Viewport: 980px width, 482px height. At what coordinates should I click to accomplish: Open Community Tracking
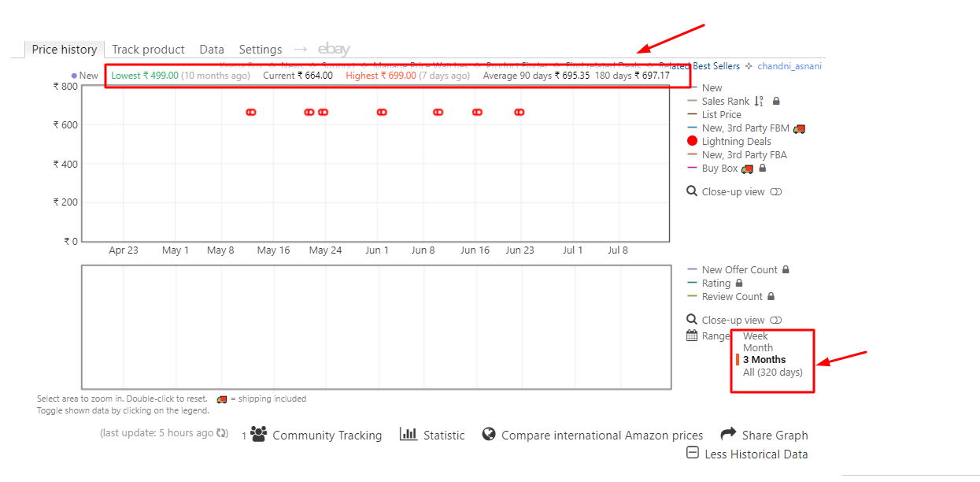[x=327, y=435]
